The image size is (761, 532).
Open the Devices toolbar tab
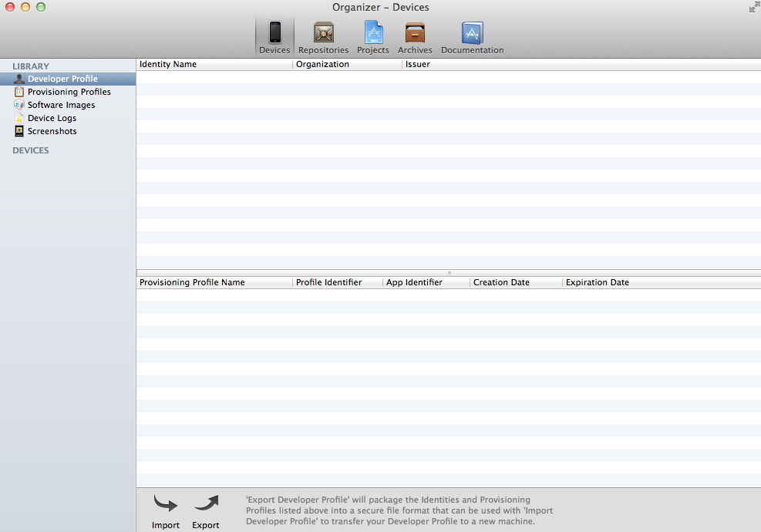tap(274, 37)
